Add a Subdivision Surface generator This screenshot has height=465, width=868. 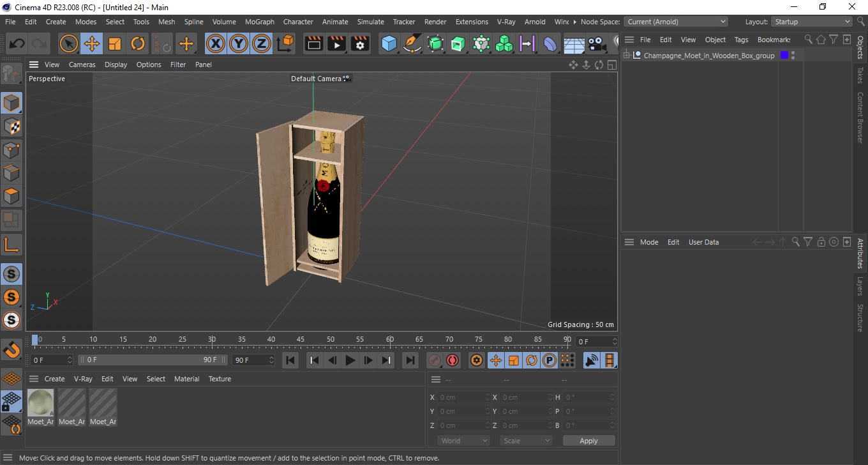pos(435,44)
